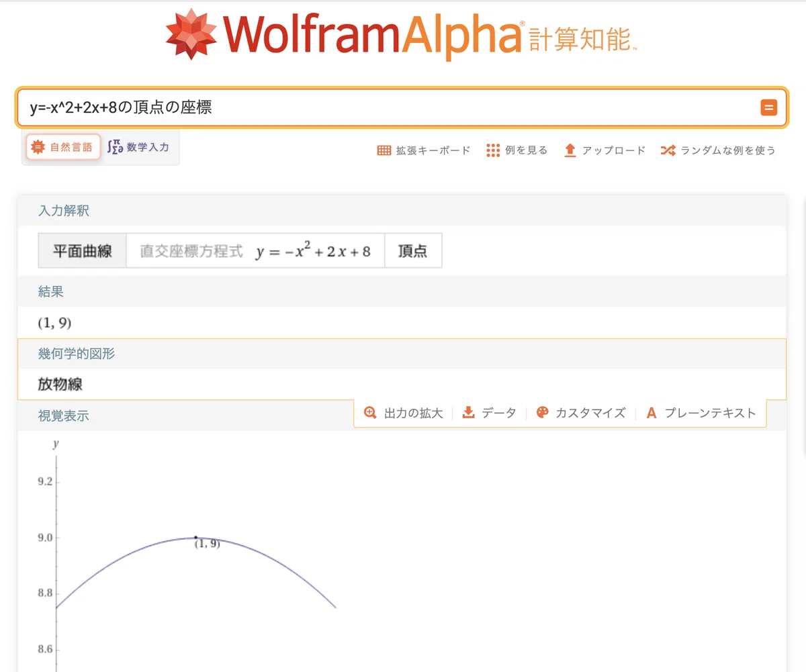Click the random shuffle icon

(x=668, y=150)
